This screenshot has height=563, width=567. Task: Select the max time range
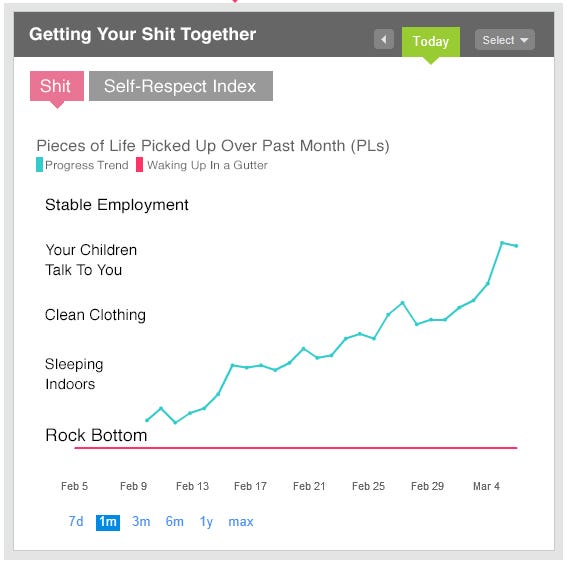(x=241, y=522)
